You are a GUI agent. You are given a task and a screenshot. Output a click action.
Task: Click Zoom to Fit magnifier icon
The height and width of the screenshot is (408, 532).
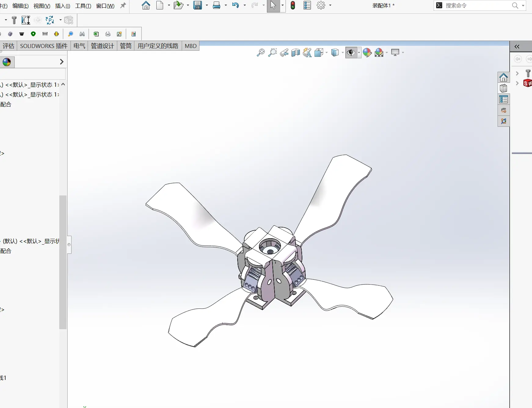[261, 53]
